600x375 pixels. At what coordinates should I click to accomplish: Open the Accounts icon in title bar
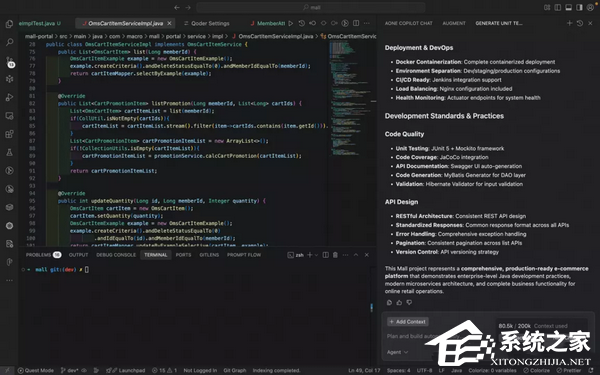click(x=590, y=7)
